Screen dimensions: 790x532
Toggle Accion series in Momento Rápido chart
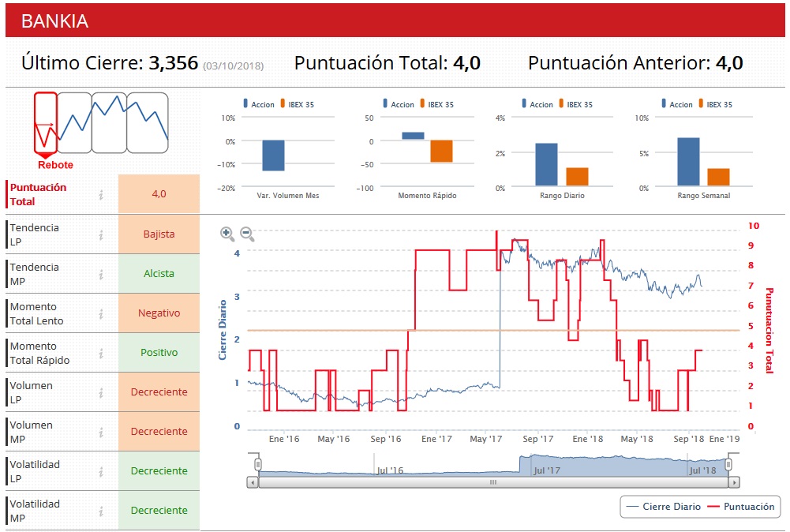pyautogui.click(x=399, y=104)
